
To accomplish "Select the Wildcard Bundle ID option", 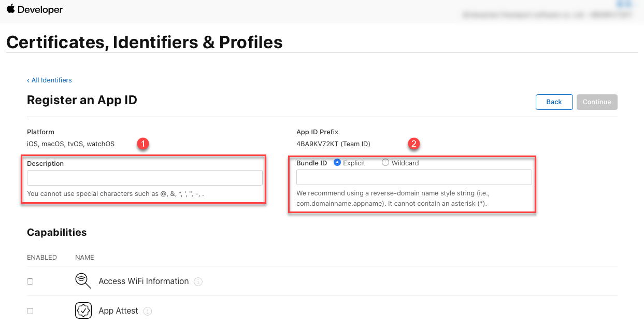I will tap(385, 163).
